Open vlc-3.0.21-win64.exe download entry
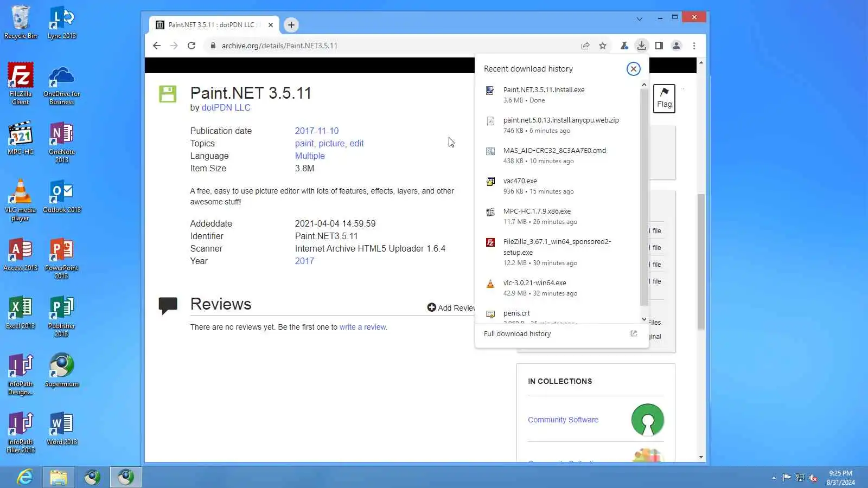The height and width of the screenshot is (488, 868). 559,288
